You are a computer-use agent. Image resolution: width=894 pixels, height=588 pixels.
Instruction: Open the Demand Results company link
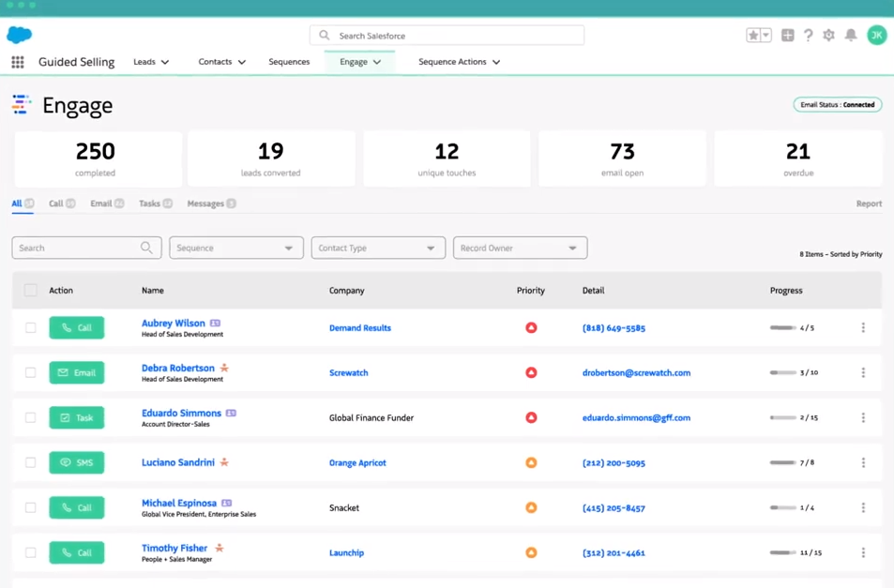(360, 328)
